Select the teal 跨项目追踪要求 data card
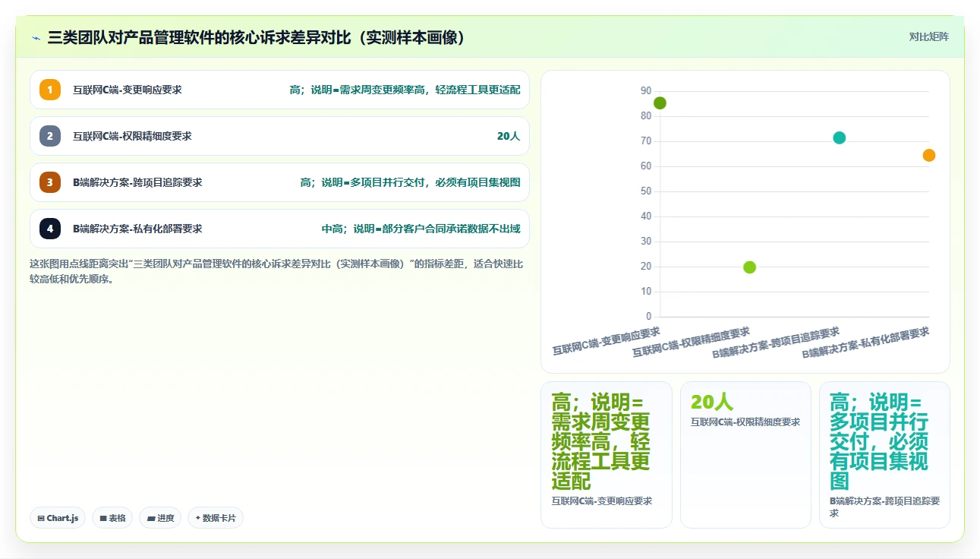This screenshot has height=559, width=980. tap(884, 454)
